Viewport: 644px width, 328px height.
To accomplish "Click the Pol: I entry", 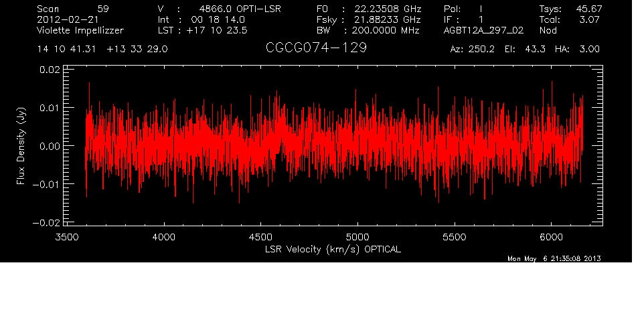I will 463,9.
